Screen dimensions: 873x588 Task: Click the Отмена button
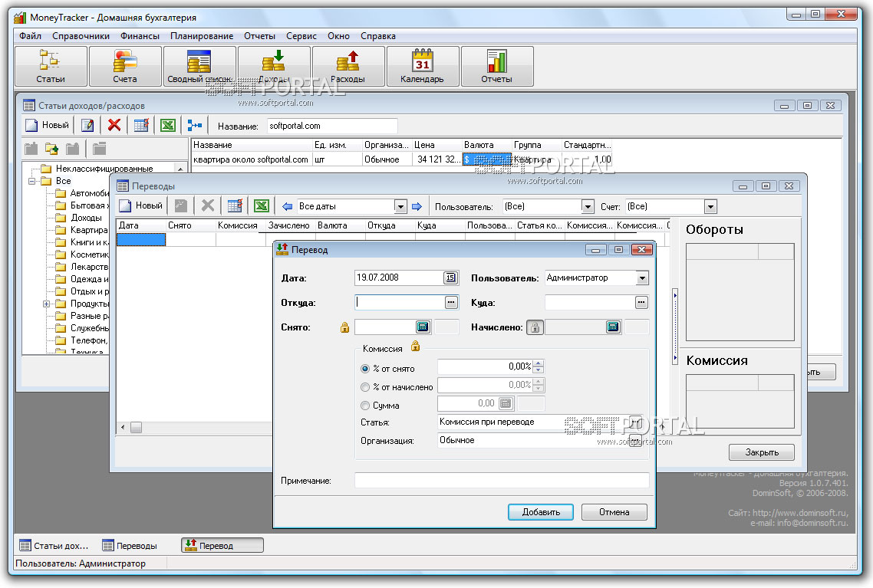point(614,512)
